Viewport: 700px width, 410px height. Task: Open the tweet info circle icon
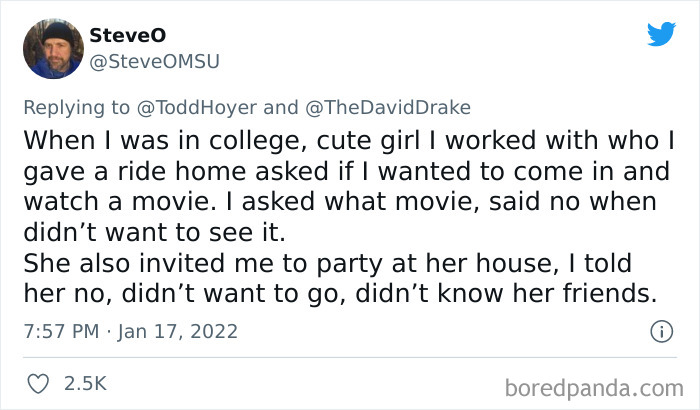click(660, 331)
